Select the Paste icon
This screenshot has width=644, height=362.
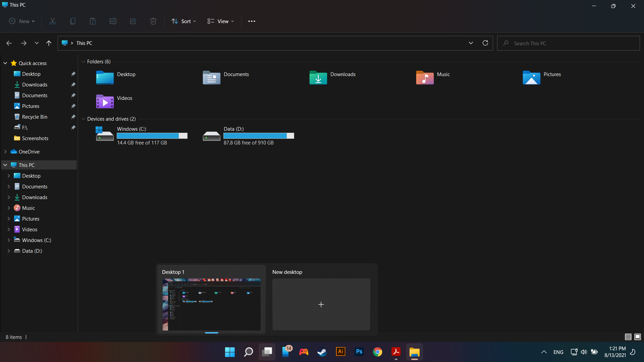coord(93,21)
